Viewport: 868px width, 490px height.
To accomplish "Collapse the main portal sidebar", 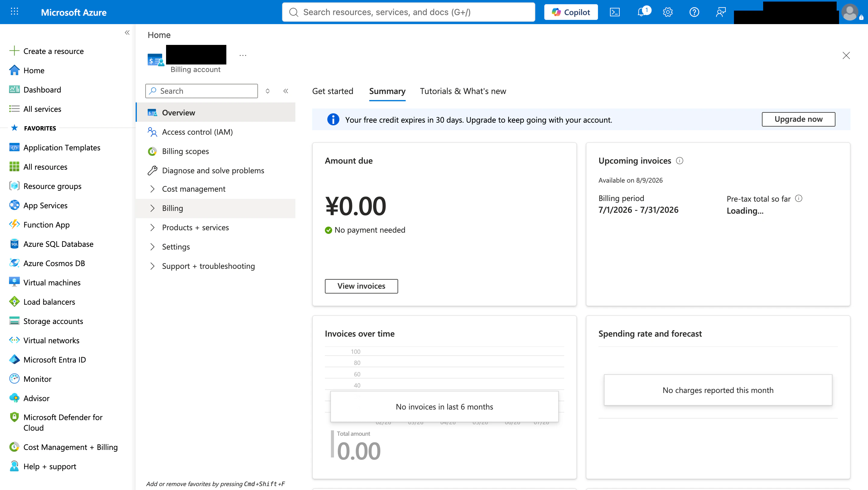I will point(127,33).
